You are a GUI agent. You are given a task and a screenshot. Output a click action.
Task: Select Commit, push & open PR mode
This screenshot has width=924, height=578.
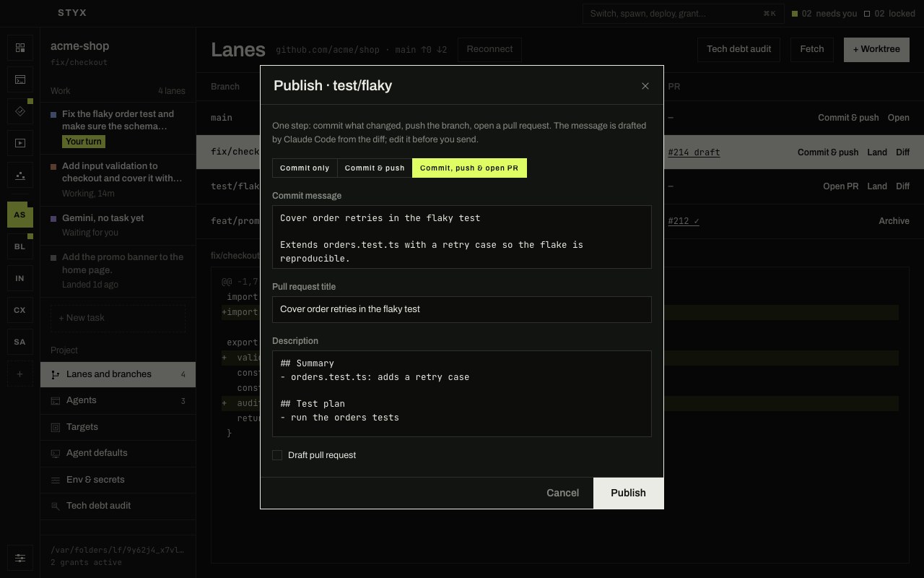(469, 168)
